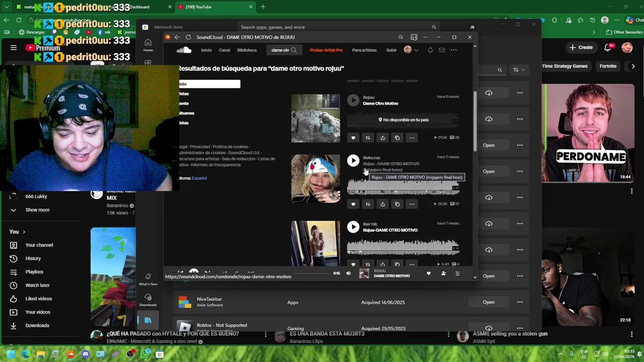
Task: Open more options for NiceTaskbar row
Action: click(x=520, y=302)
